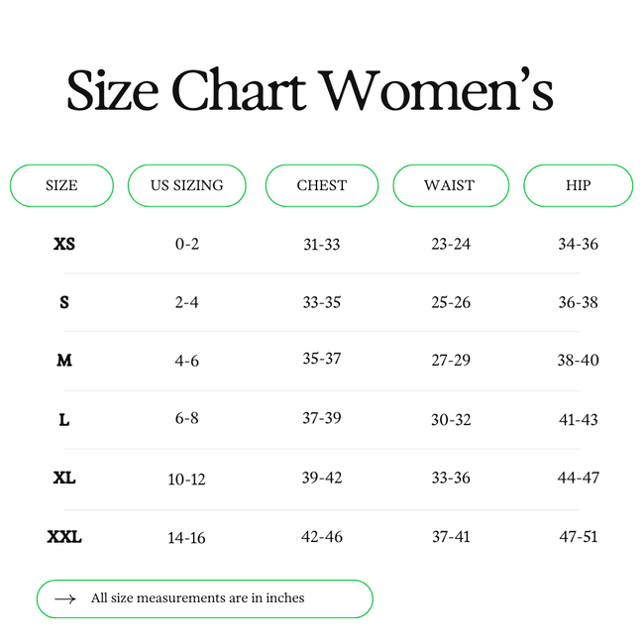Select chest measurement 35-37

(322, 359)
